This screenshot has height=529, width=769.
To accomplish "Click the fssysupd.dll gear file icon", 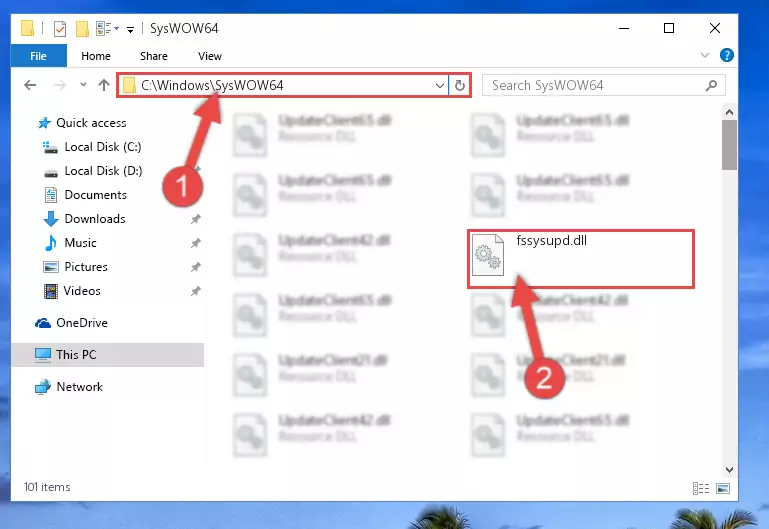I will pos(488,254).
